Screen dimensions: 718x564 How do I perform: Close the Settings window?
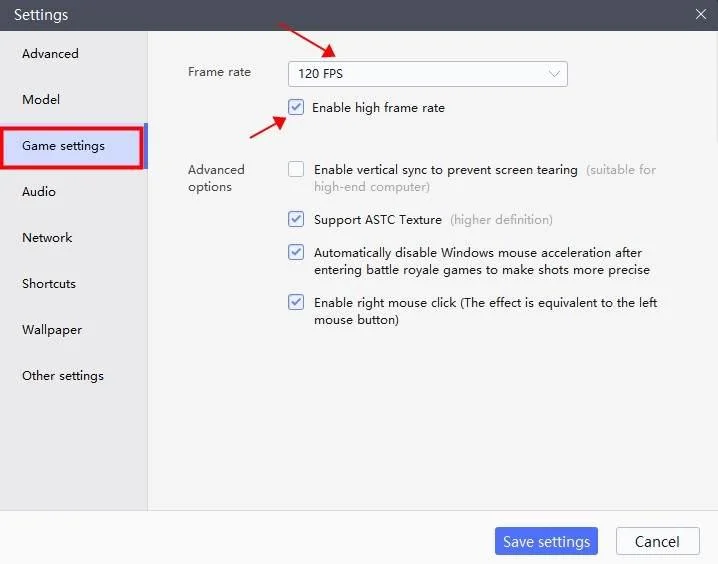(701, 14)
